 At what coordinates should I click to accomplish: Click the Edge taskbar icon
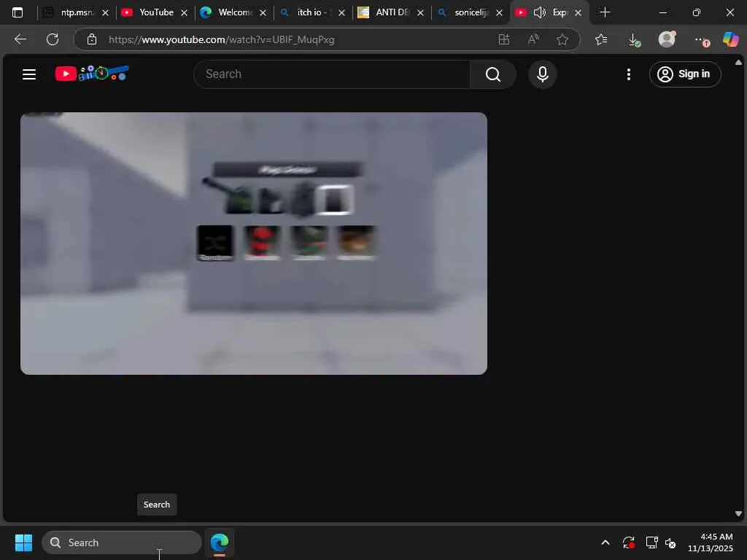tap(220, 542)
